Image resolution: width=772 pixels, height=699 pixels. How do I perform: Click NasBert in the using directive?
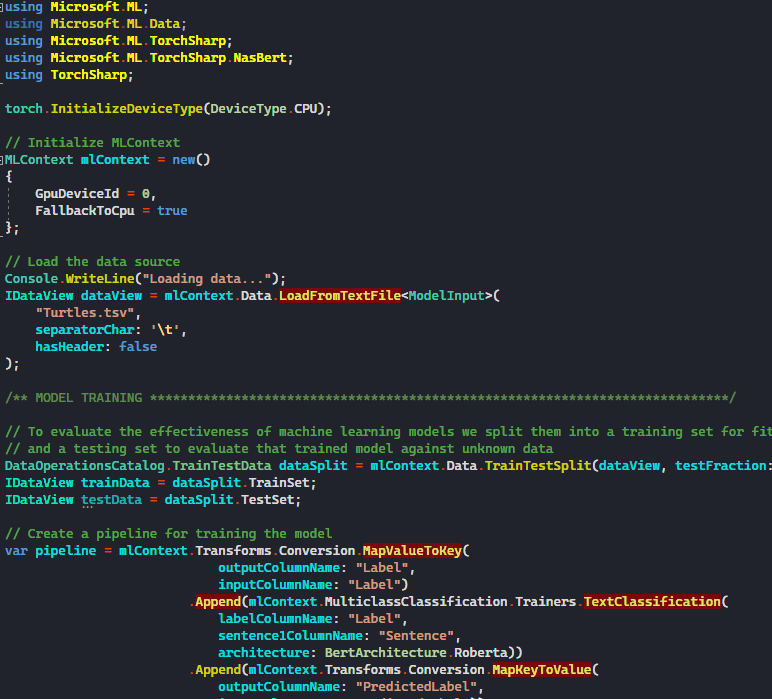pos(260,58)
